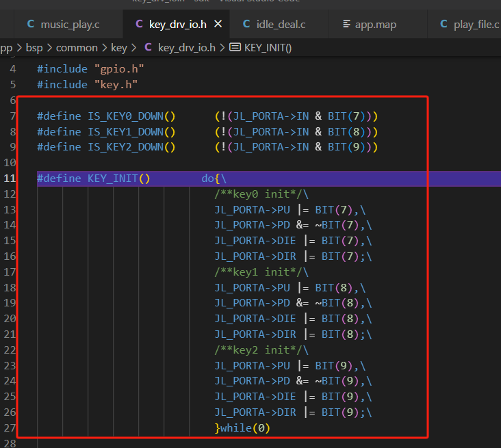Click the IS_KEY0_DOWN() macro name
The image size is (501, 448).
[x=131, y=116]
